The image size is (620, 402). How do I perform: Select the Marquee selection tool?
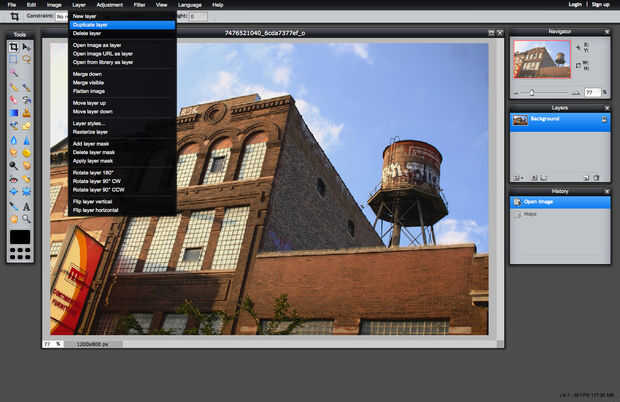point(13,59)
